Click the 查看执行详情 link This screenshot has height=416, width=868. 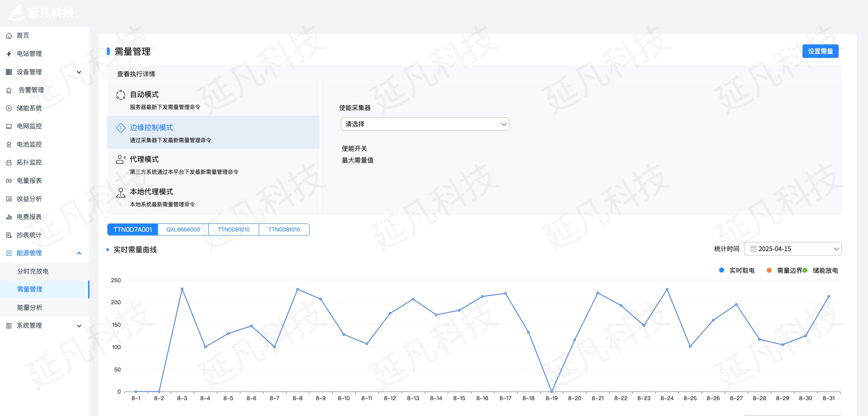136,74
